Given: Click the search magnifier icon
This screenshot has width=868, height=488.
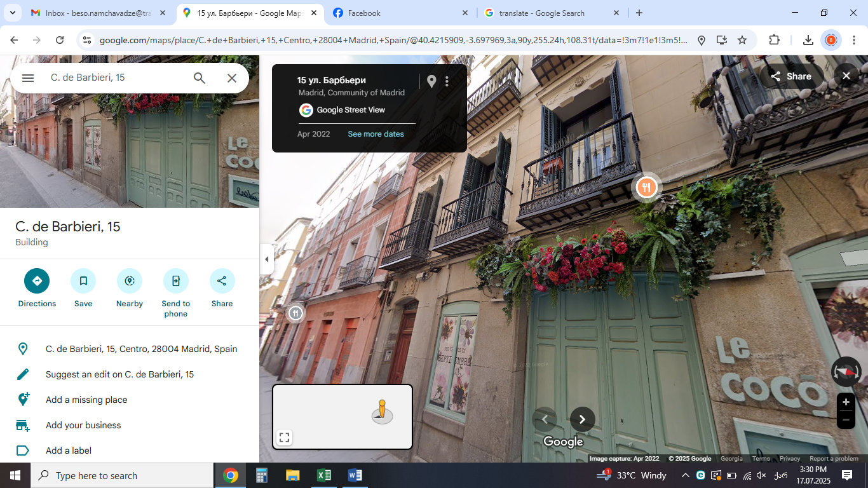Looking at the screenshot, I should click(200, 78).
